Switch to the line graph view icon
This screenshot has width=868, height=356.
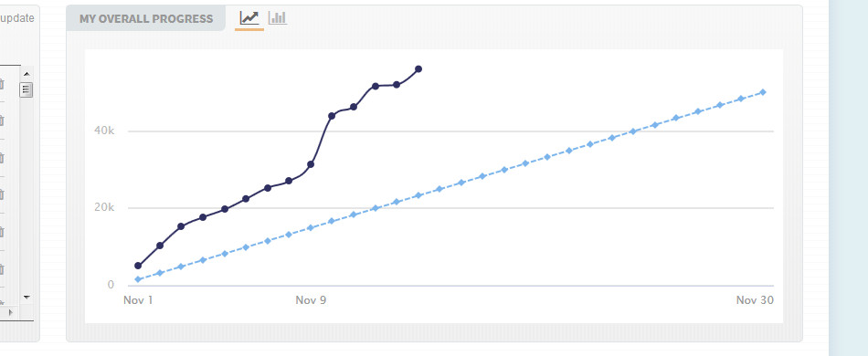(x=249, y=17)
